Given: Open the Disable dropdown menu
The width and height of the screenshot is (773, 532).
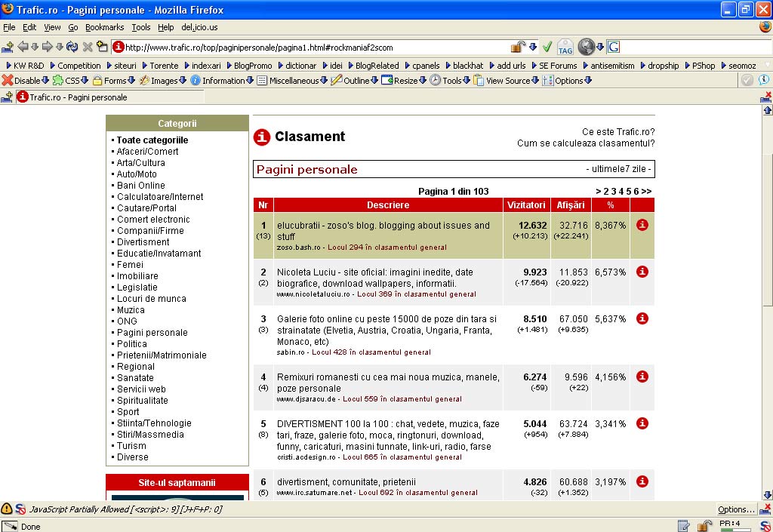Looking at the screenshot, I should point(45,80).
